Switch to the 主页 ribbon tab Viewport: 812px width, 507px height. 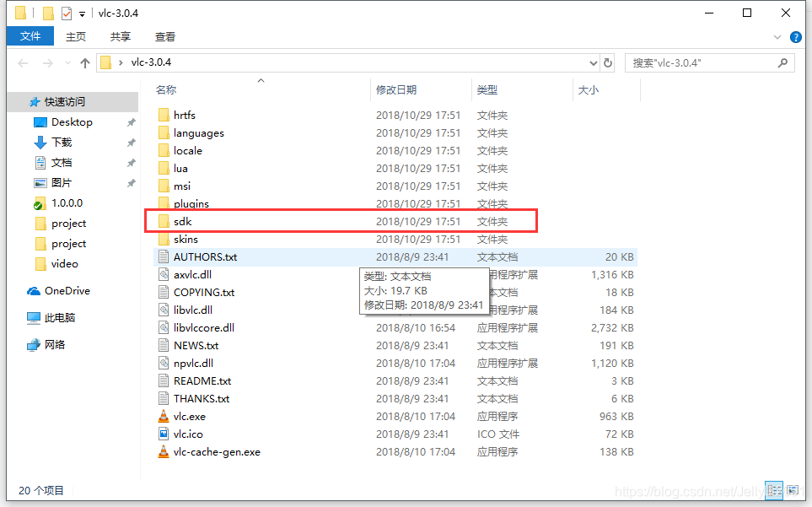76,36
